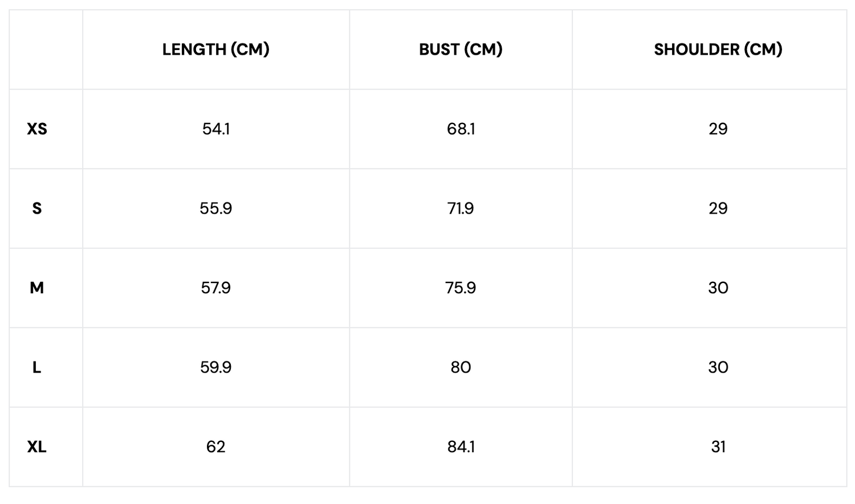Click the L bust value 80
Image resolution: width=855 pixels, height=504 pixels.
[x=461, y=367]
